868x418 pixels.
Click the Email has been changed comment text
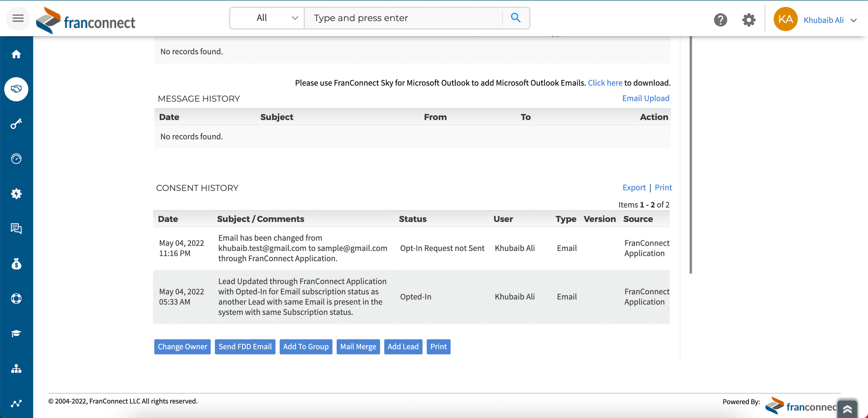click(302, 248)
